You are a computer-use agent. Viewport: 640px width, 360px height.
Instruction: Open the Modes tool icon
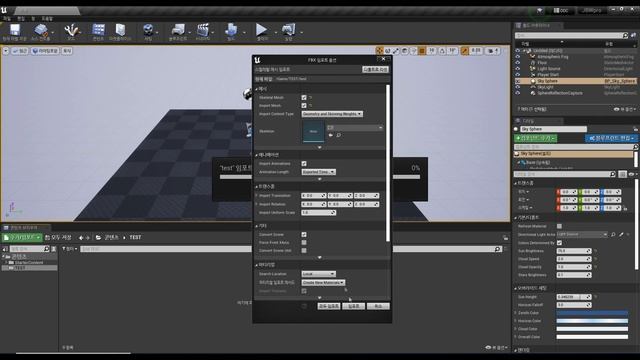(71, 30)
